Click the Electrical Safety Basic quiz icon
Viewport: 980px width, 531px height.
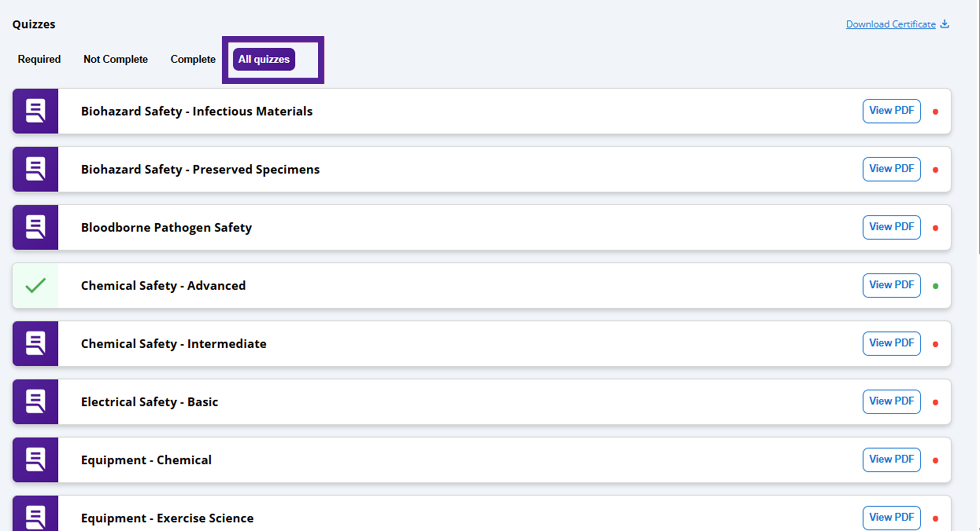(35, 402)
